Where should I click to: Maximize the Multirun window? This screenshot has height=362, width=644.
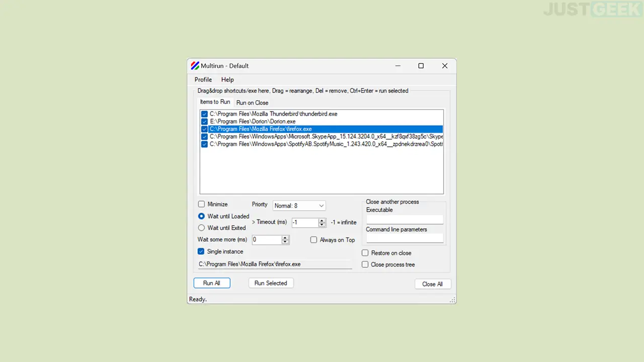pos(421,66)
